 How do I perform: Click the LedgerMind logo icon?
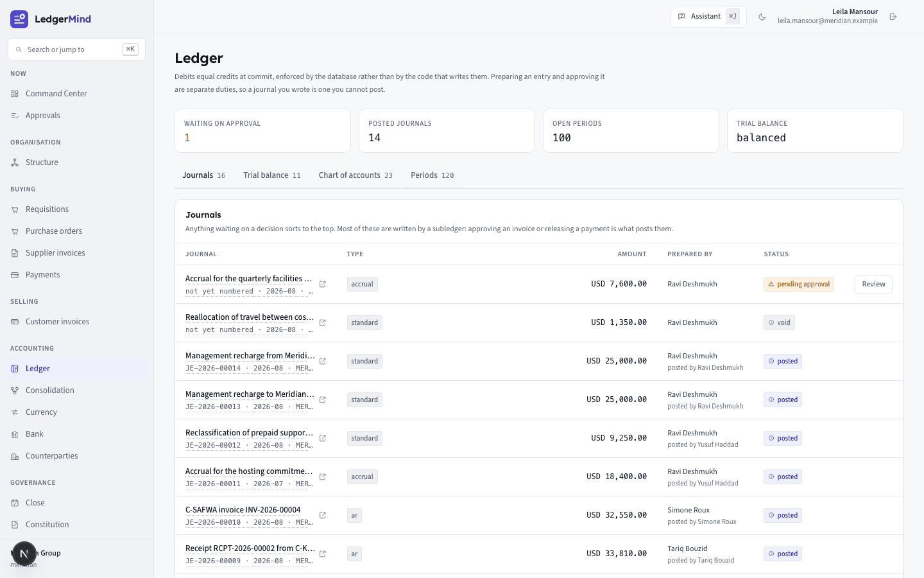[x=19, y=19]
